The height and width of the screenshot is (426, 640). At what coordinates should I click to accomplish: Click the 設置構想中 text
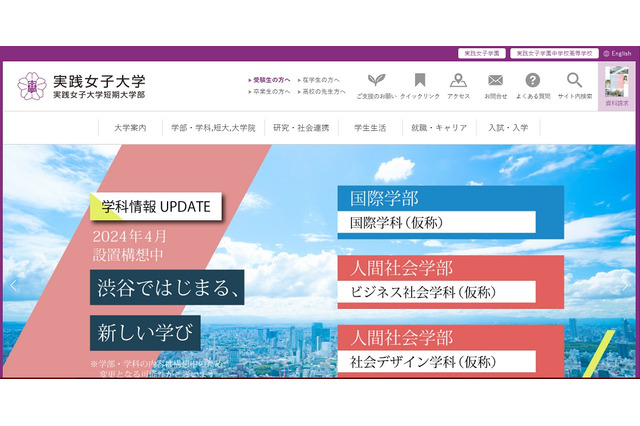(128, 255)
